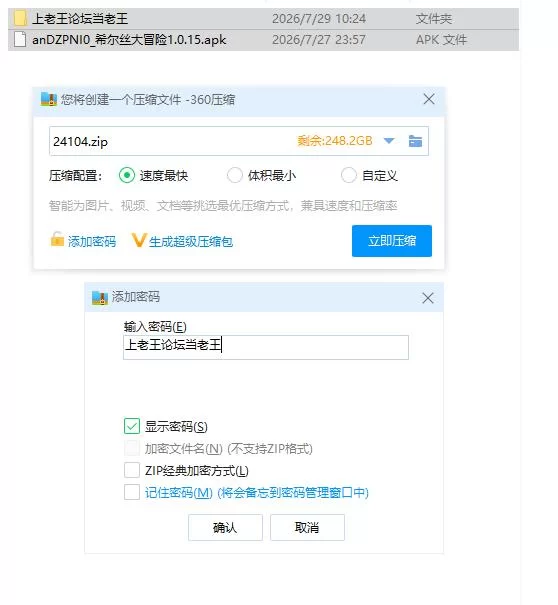Uncheck the 显示密码(S) checkbox

[x=132, y=426]
